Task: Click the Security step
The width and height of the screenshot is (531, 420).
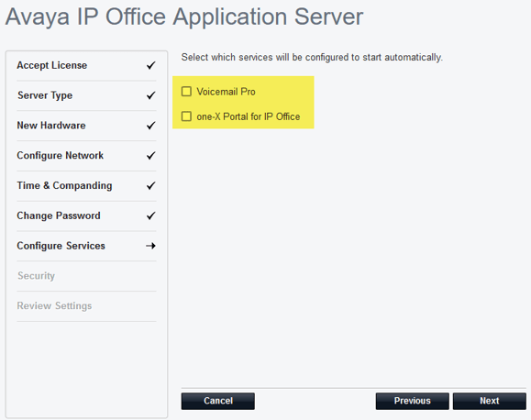Action: [86, 276]
